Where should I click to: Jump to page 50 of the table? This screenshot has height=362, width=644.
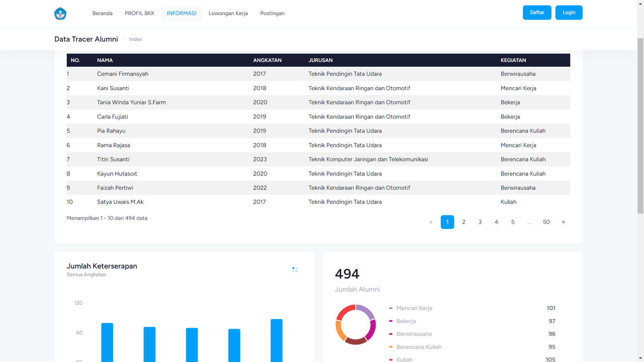pyautogui.click(x=546, y=222)
